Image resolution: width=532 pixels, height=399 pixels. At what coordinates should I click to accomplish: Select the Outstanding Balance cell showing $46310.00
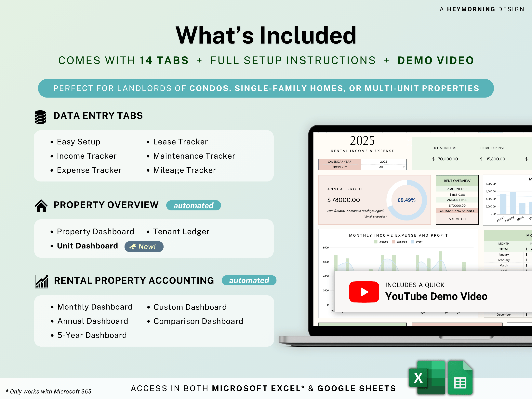(457, 219)
